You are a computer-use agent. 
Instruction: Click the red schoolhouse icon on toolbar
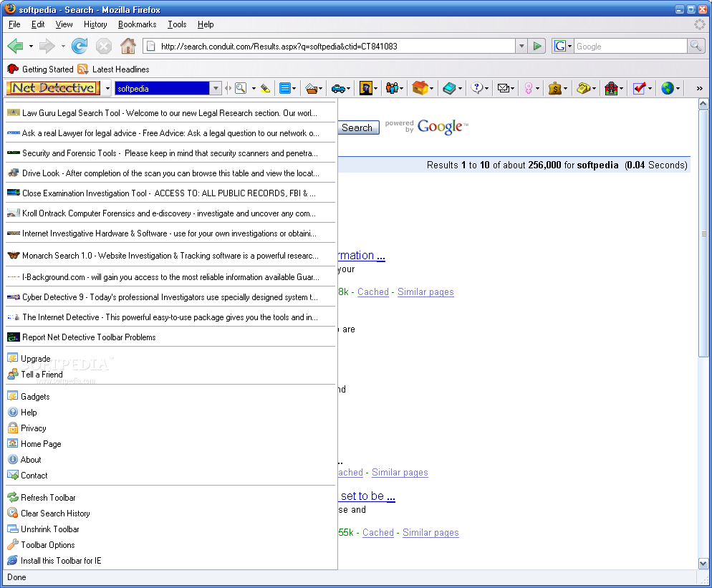point(611,89)
